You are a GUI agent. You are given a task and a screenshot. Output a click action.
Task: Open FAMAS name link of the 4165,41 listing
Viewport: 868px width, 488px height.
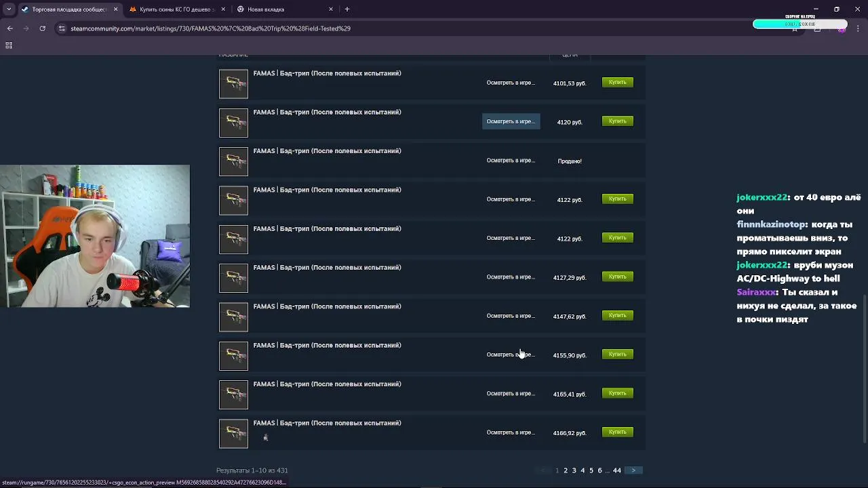point(327,384)
